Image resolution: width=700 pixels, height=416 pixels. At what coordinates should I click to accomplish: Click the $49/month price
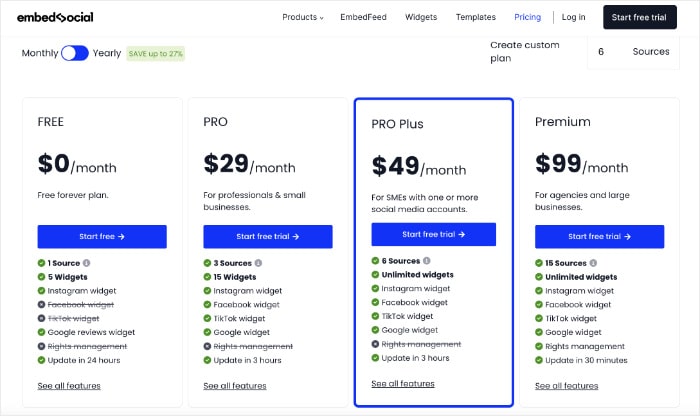[419, 166]
